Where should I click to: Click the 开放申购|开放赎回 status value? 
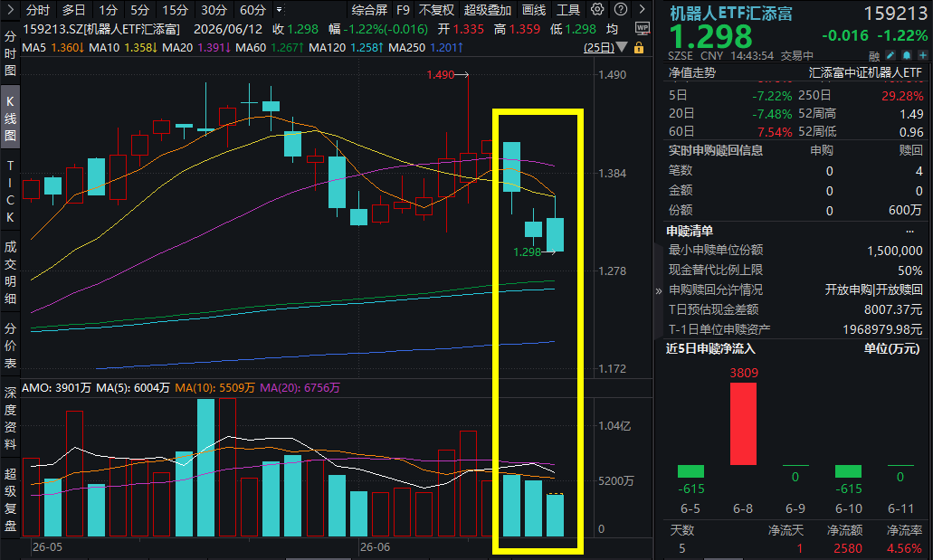(x=873, y=289)
